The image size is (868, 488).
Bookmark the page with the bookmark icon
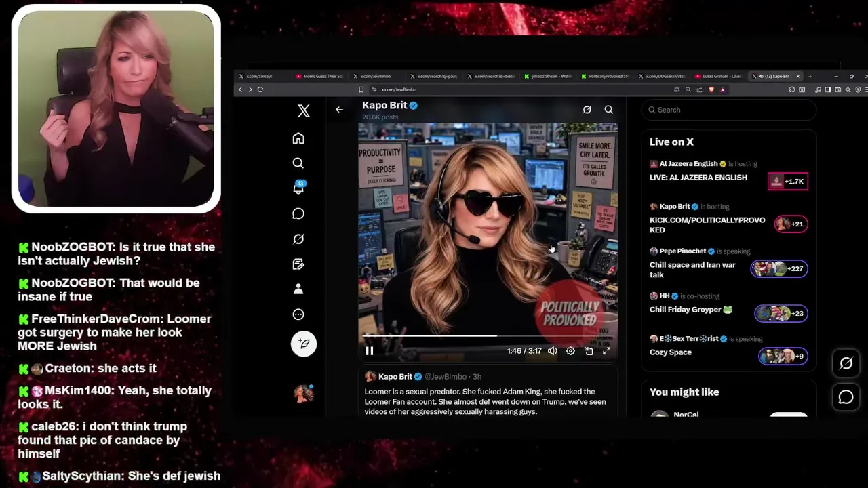point(361,89)
